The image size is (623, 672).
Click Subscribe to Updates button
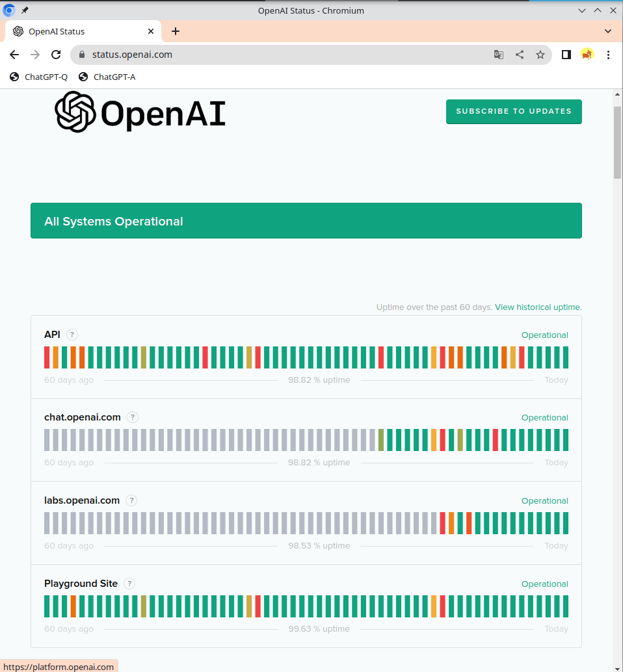pos(514,111)
